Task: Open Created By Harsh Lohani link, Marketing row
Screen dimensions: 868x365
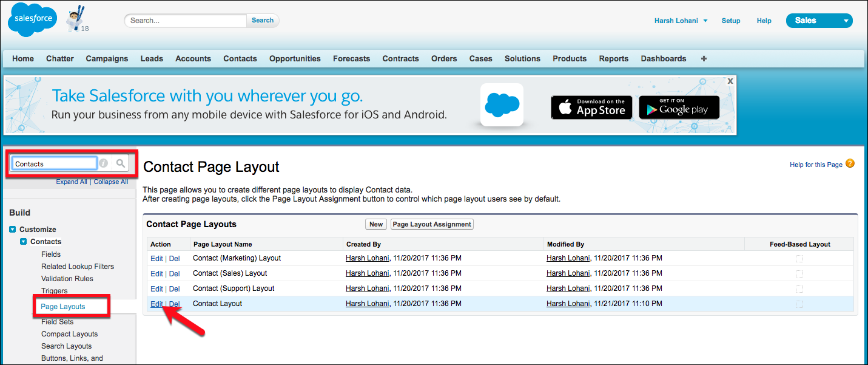Action: (367, 258)
